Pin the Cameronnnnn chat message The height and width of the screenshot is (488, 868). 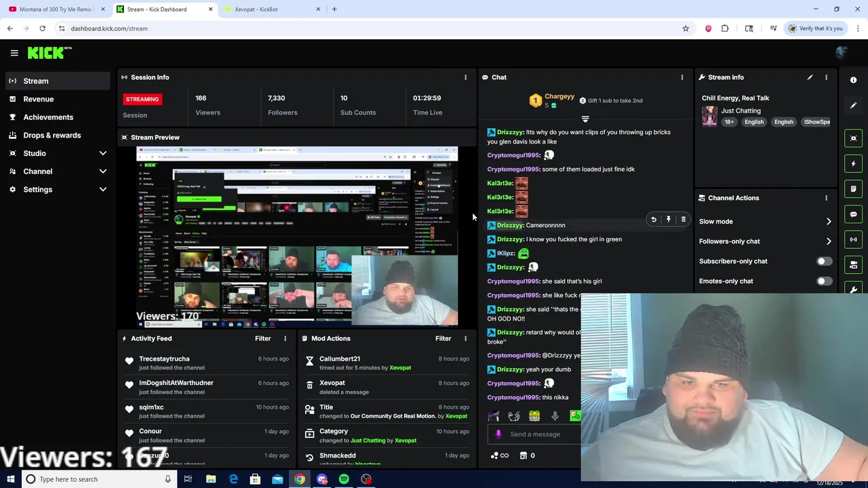pos(669,220)
